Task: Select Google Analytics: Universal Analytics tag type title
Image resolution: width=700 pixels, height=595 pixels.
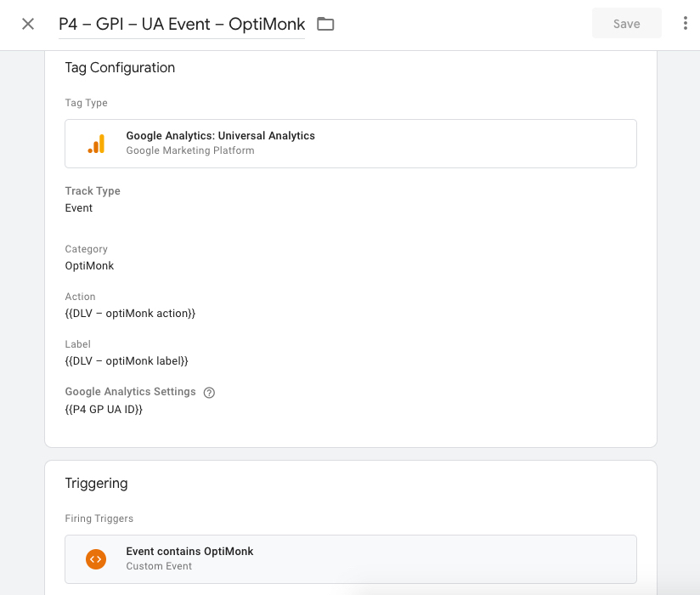Action: pyautogui.click(x=220, y=136)
